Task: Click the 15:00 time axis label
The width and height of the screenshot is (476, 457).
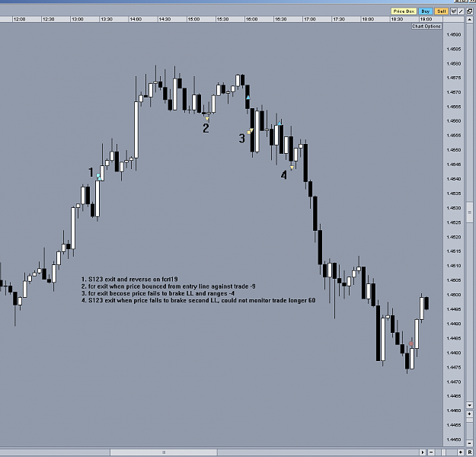Action: [x=193, y=19]
